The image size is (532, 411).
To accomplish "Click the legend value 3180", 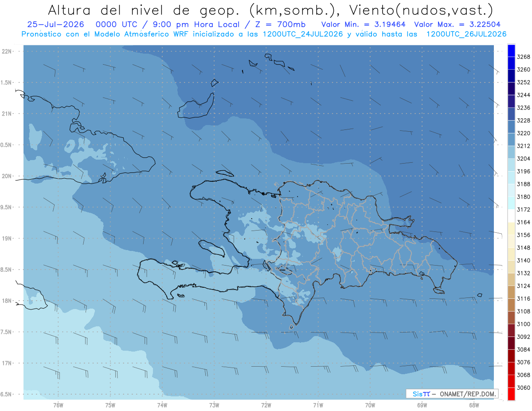I will pos(524,197).
